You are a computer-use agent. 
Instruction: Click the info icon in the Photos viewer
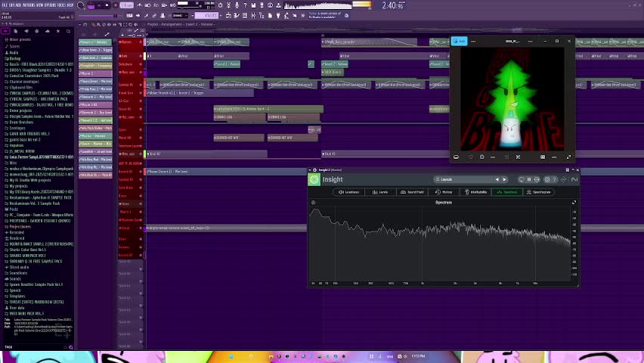[x=481, y=157]
